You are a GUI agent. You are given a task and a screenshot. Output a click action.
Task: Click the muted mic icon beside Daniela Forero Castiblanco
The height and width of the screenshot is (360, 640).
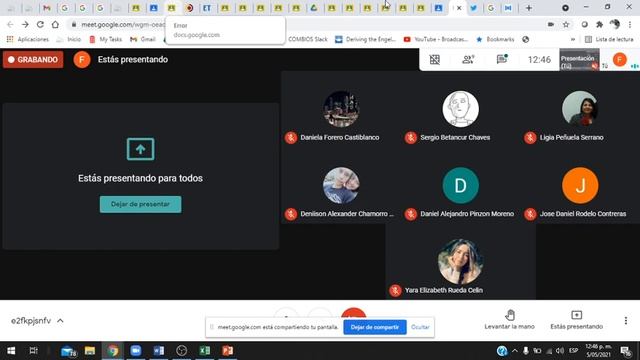pos(291,138)
